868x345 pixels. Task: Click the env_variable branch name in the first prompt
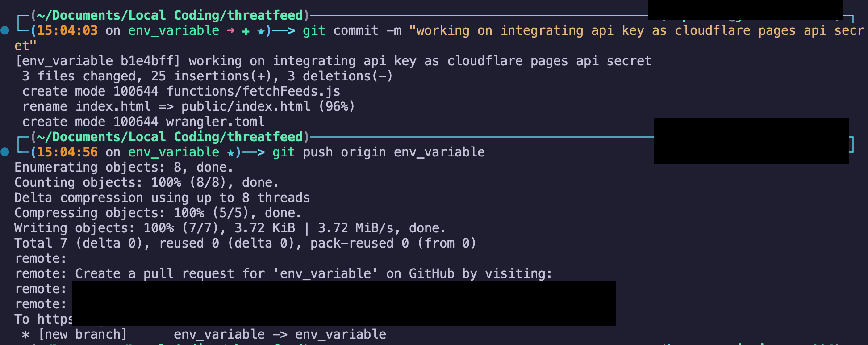pos(174,31)
